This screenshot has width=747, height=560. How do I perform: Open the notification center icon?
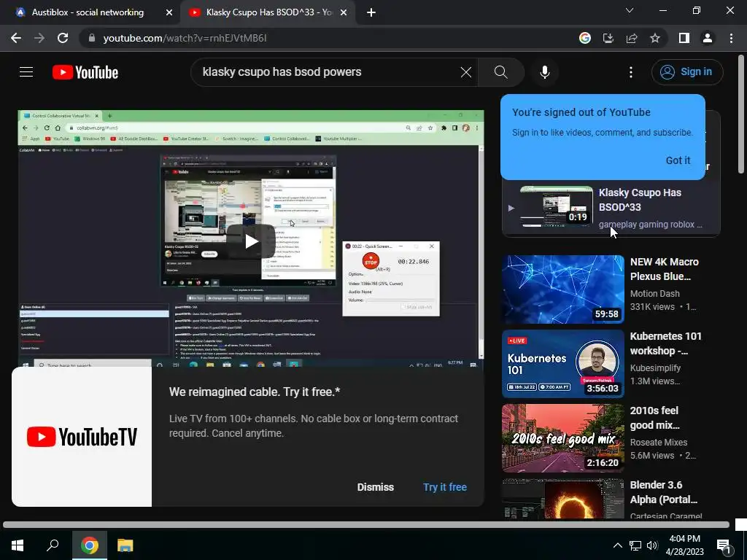pos(724,545)
